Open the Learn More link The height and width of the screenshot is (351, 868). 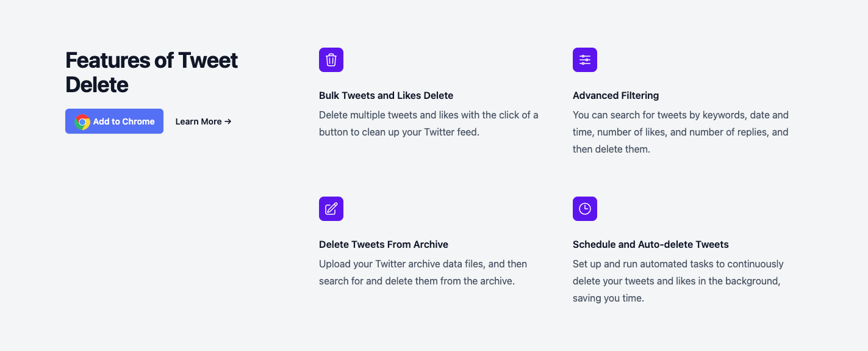tap(203, 121)
